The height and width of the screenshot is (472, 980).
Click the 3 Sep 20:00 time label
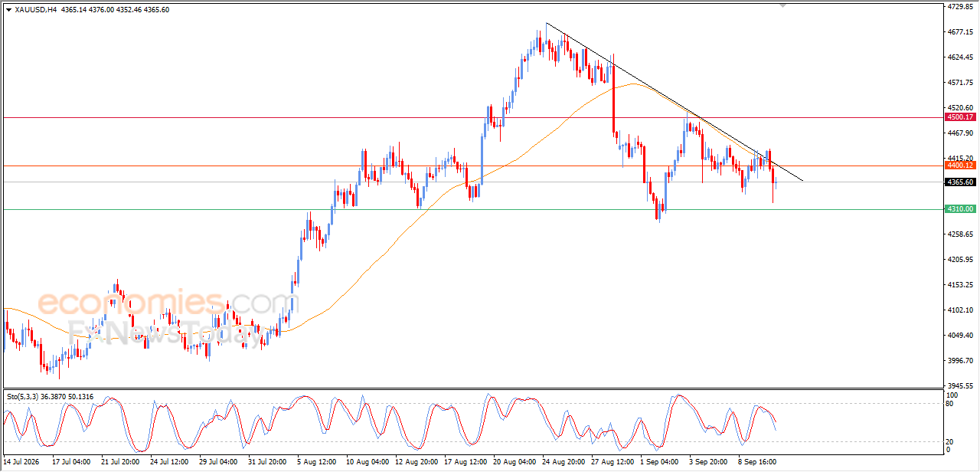click(x=709, y=462)
